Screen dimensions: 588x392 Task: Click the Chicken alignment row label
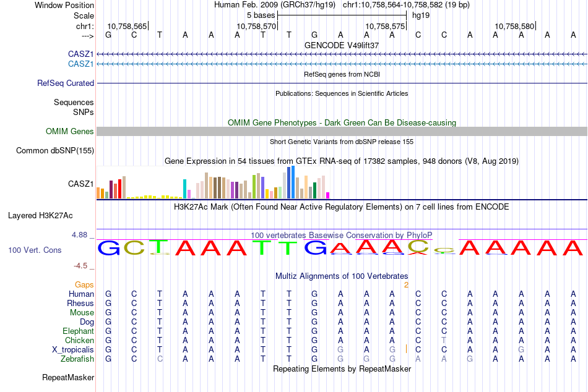(x=79, y=340)
